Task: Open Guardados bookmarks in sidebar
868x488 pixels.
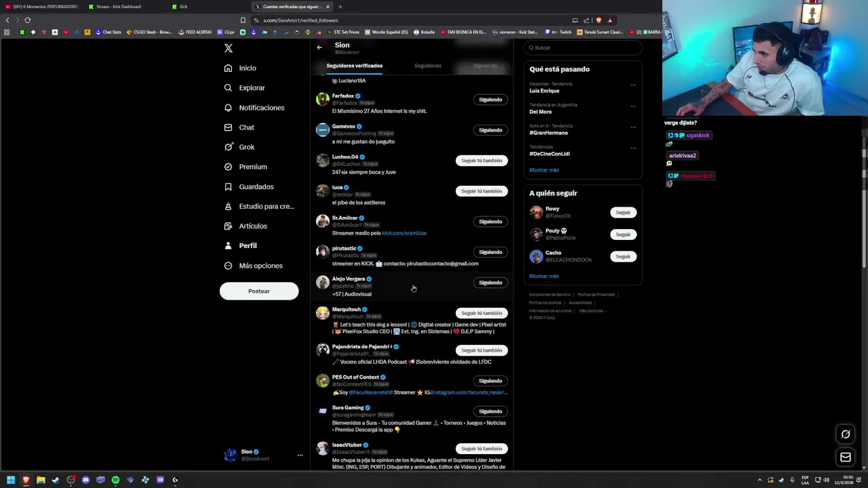Action: click(249, 186)
